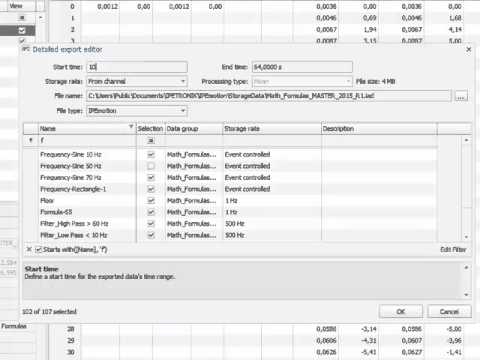Uncheck Frequency-Sine 70 Hz selection
This screenshot has width=480, height=360.
coord(151,178)
